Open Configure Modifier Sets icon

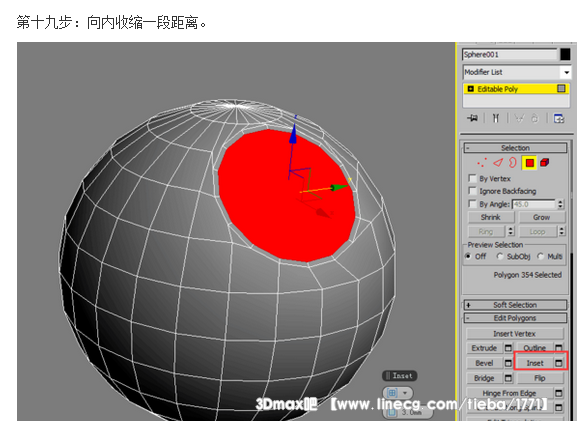click(559, 118)
